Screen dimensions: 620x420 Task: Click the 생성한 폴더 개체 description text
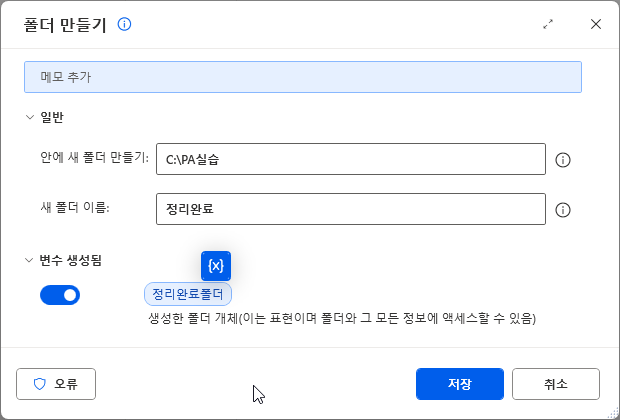[x=342, y=318]
